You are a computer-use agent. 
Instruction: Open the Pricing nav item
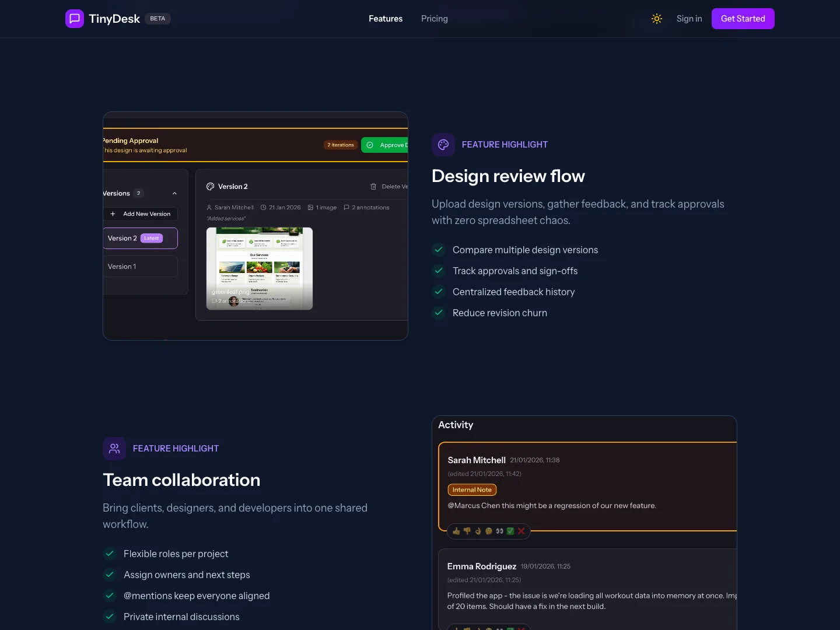click(x=435, y=19)
